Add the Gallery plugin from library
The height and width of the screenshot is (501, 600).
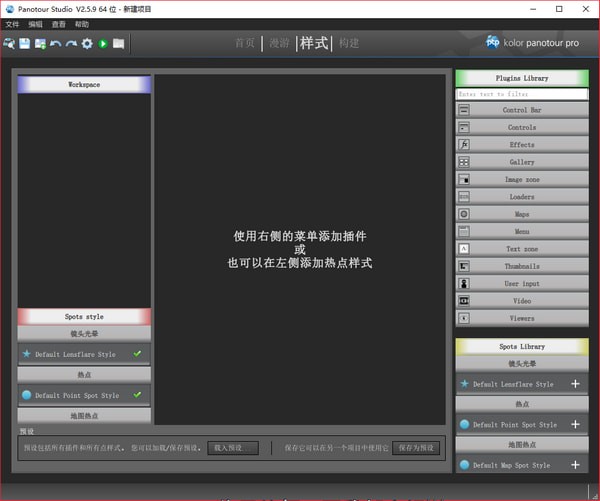tap(521, 162)
